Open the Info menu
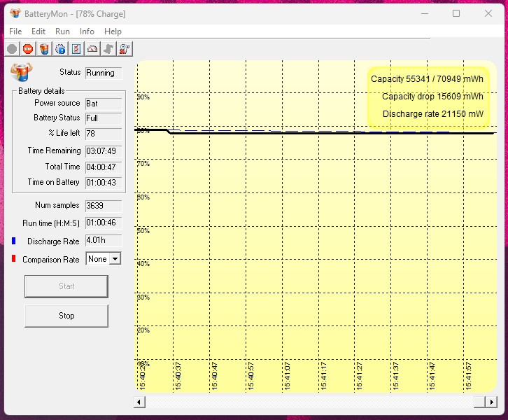The width and height of the screenshot is (508, 420). pos(87,31)
